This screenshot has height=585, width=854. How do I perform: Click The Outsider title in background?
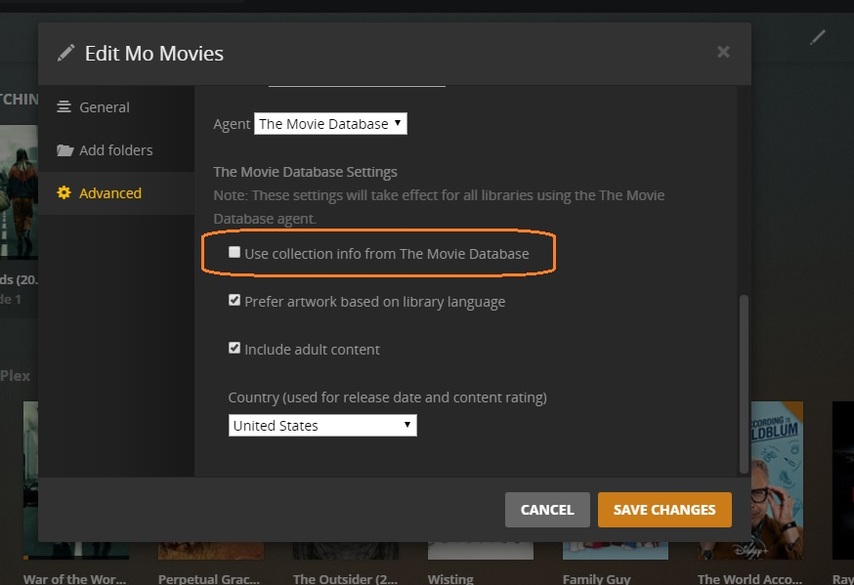[x=345, y=578]
